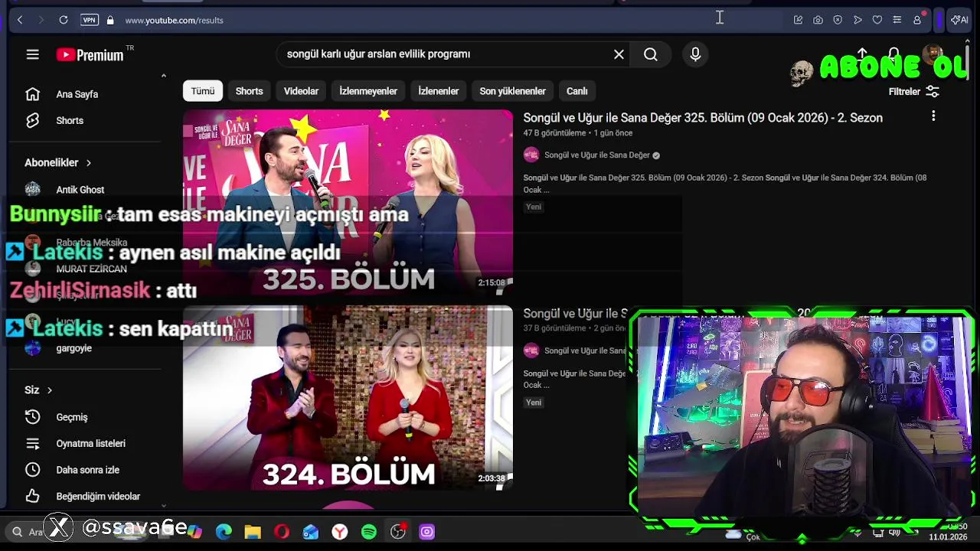Open the browser AI assistant button

click(959, 20)
